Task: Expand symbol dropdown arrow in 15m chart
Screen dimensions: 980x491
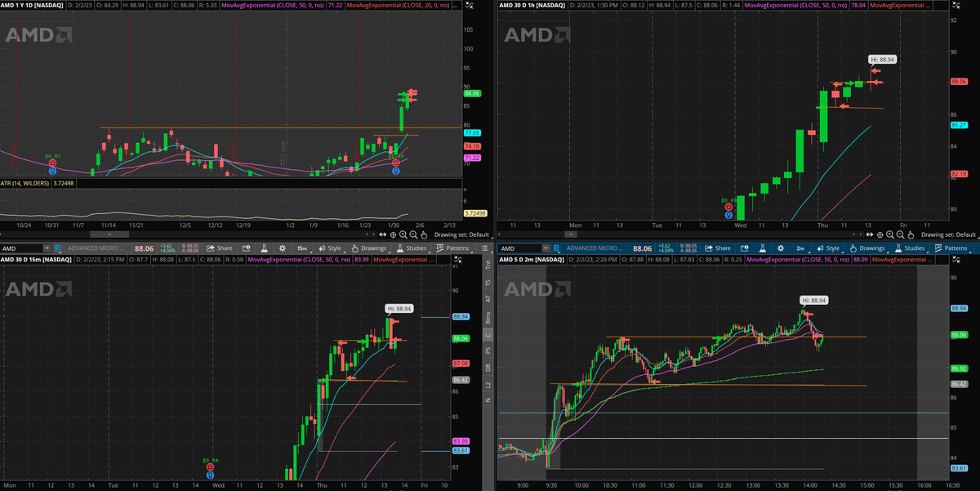Action: 47,248
